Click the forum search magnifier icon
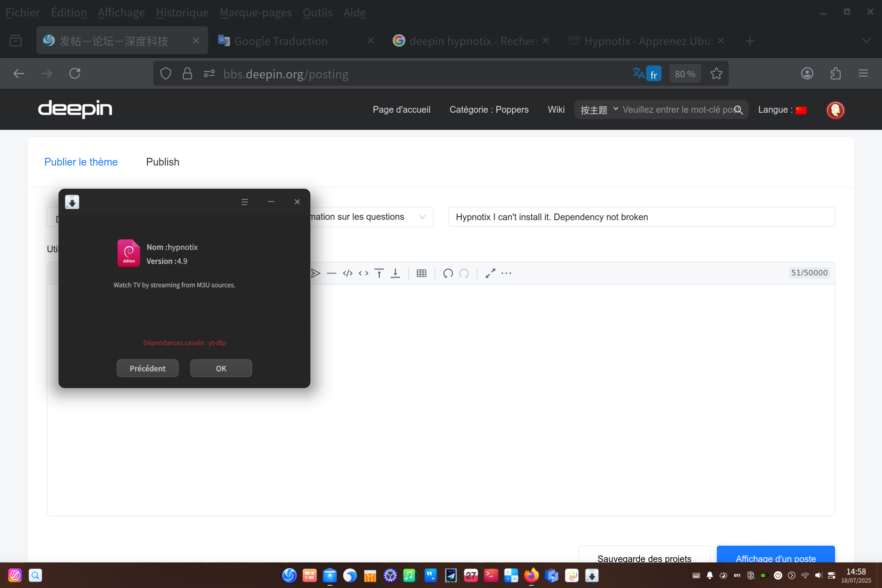This screenshot has width=882, height=588. coord(738,110)
